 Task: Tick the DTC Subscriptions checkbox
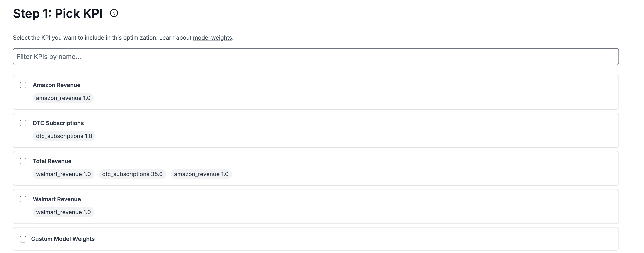point(23,123)
